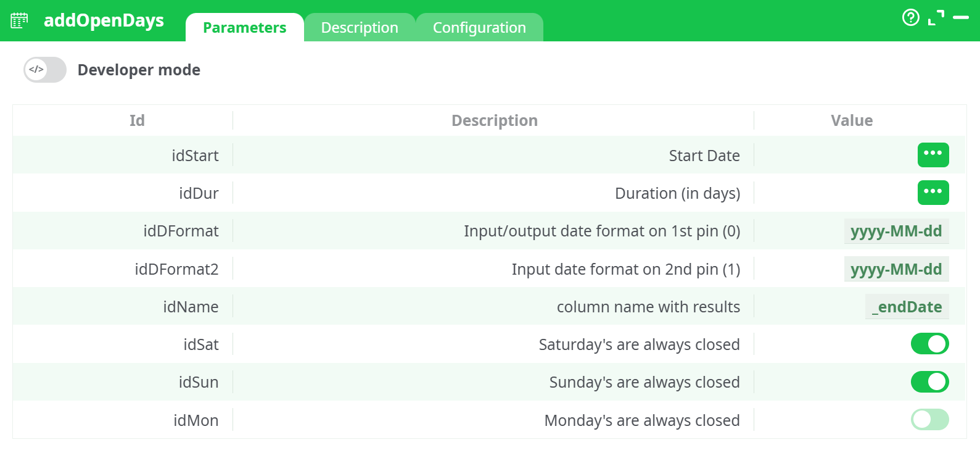Open the Start Date ellipsis button
The height and width of the screenshot is (450, 980).
933,155
